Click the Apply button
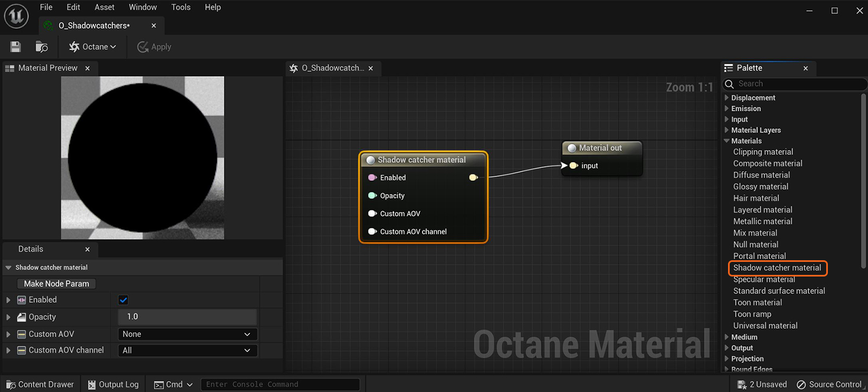Viewport: 868px width, 392px height. coord(154,47)
